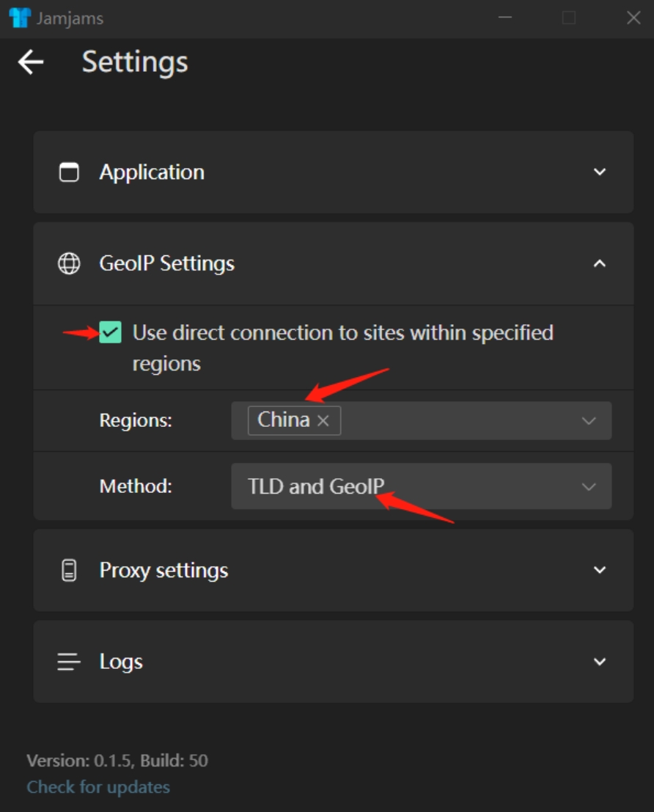Click the Logs section title
This screenshot has height=812, width=654.
coord(121,662)
